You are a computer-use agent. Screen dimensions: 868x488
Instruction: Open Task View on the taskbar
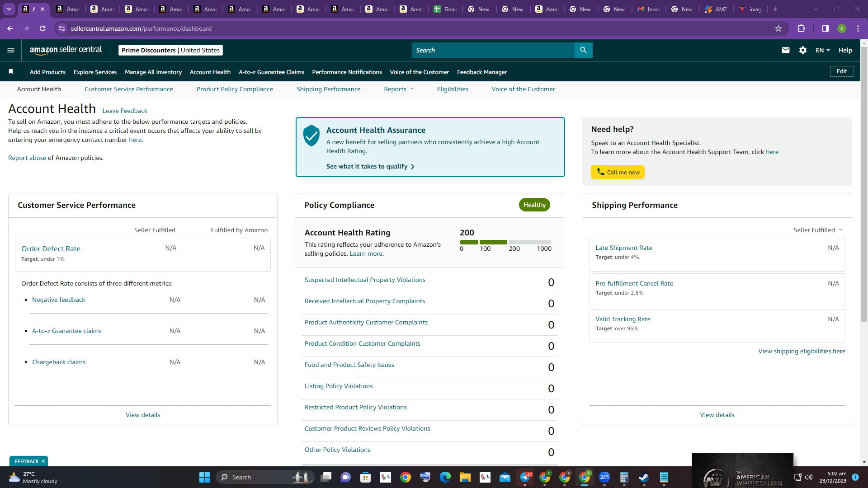(326, 477)
